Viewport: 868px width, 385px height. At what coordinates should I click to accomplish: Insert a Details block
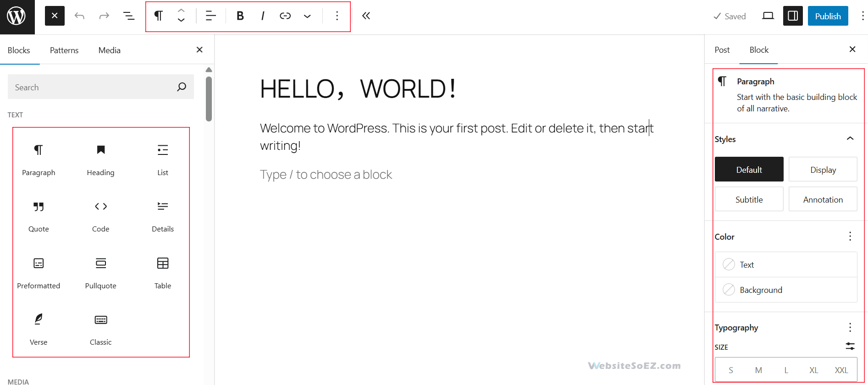(x=163, y=216)
